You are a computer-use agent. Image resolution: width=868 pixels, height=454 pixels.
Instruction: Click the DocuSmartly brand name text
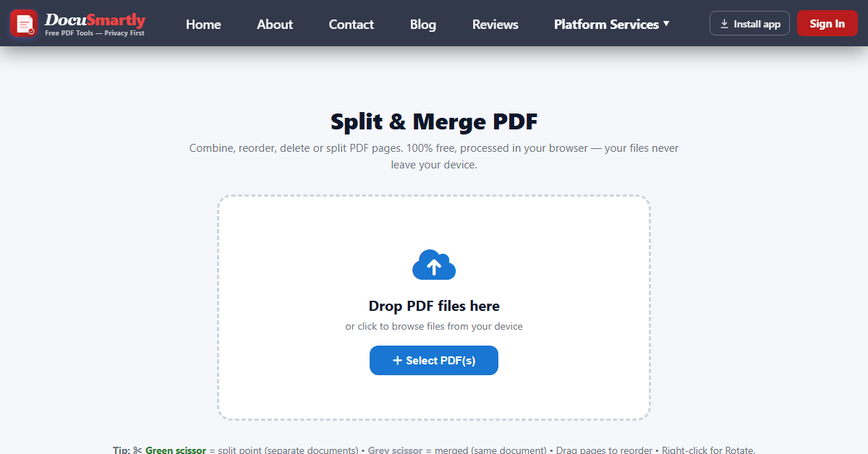point(95,20)
